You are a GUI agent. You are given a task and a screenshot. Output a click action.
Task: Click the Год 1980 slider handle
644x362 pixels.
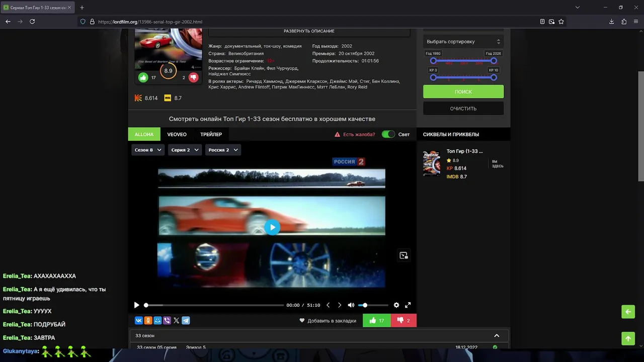point(433,60)
